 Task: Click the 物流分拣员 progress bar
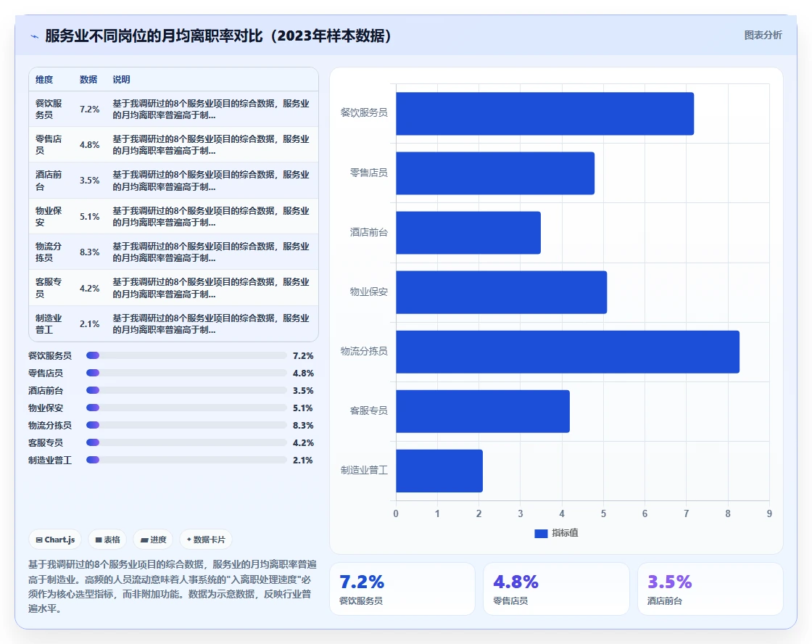pyautogui.click(x=186, y=425)
